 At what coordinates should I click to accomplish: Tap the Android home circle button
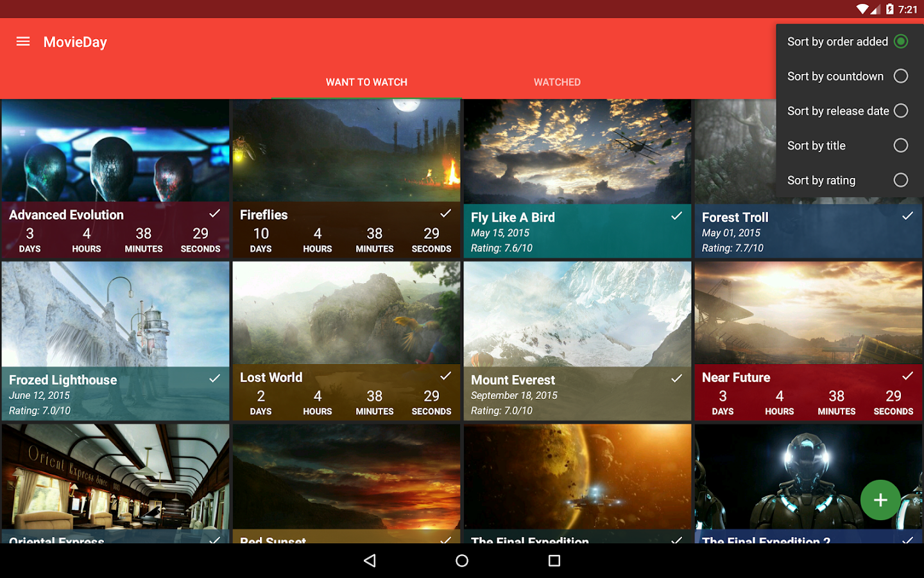[462, 561]
